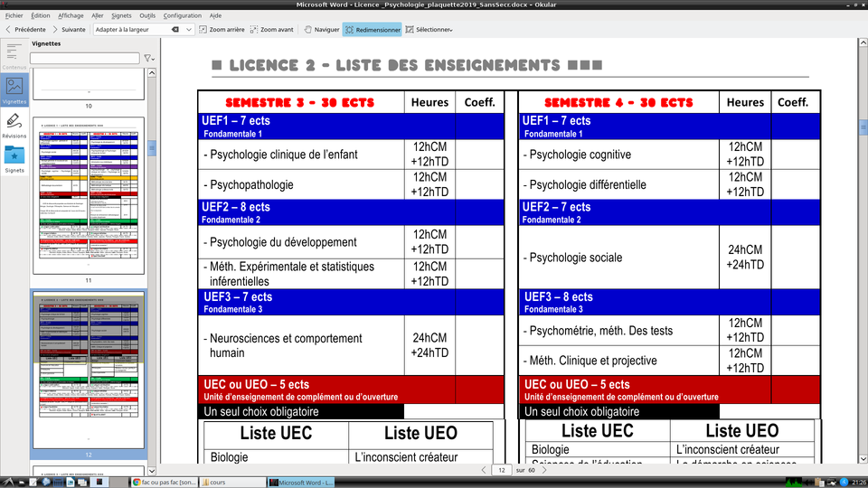Select page 12 thumbnail
The image size is (868, 488).
tap(89, 371)
